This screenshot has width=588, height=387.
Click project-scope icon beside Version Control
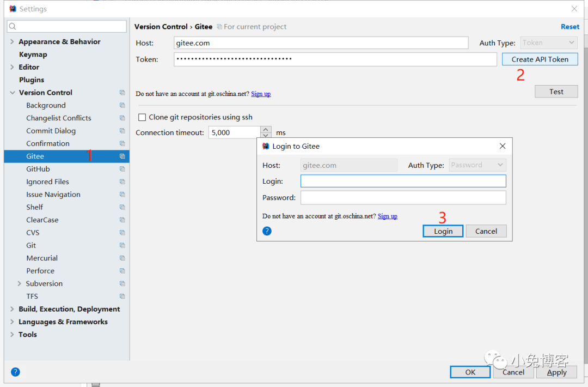[x=122, y=92]
